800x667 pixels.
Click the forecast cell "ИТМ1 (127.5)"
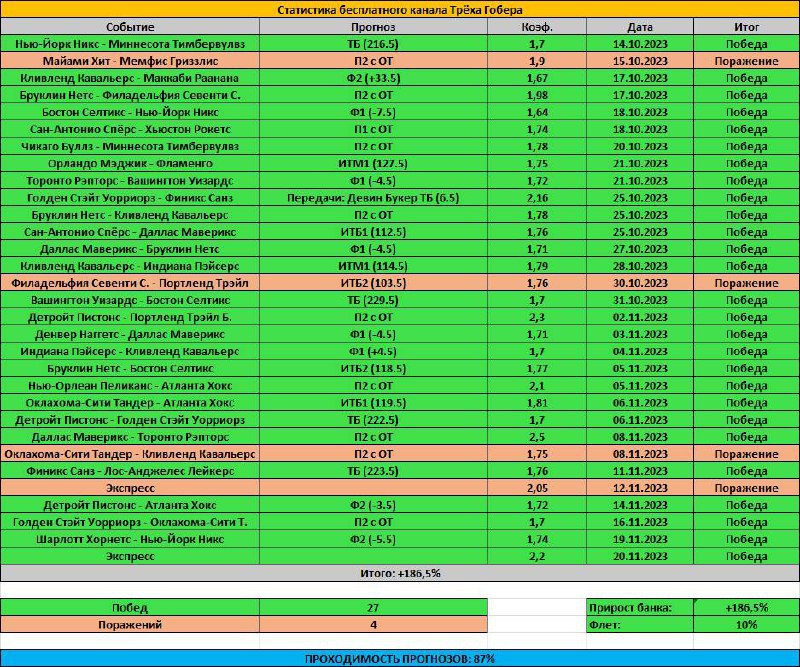373,164
